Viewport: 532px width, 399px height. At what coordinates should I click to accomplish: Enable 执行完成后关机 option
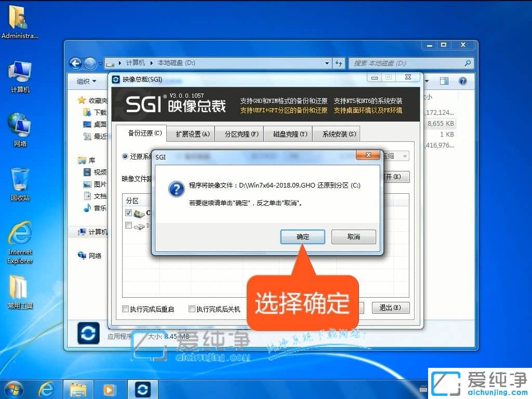pos(191,308)
